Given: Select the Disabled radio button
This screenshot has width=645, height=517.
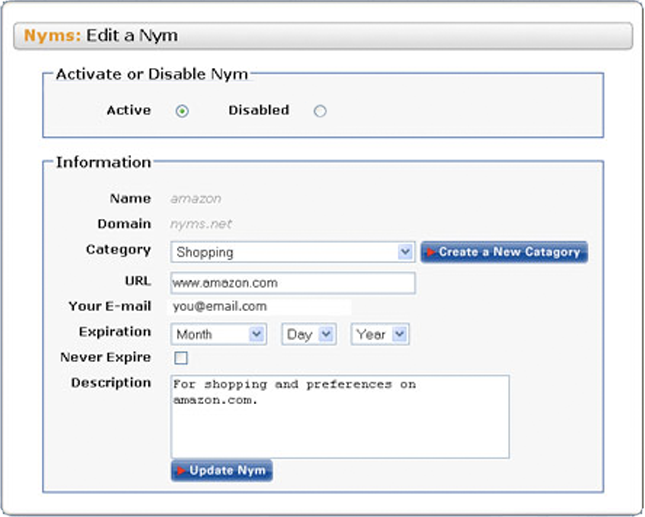Looking at the screenshot, I should point(320,111).
